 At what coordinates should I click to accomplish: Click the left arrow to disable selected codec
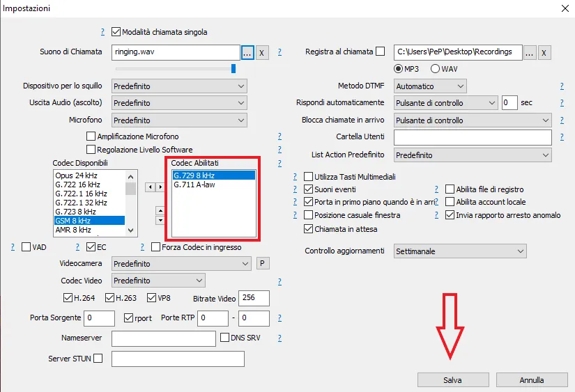click(x=149, y=187)
